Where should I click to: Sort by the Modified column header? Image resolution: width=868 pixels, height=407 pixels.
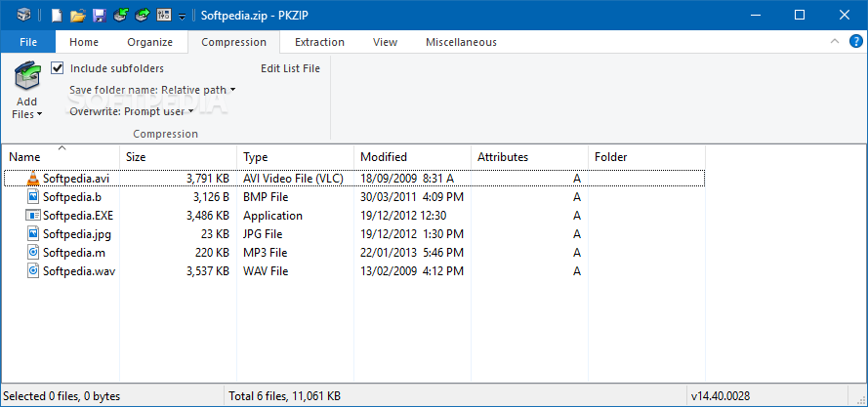(x=412, y=157)
